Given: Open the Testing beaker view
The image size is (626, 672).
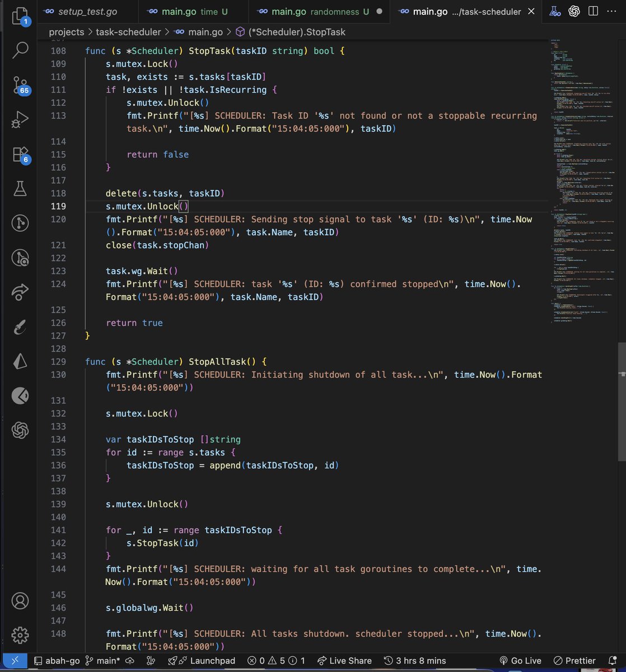Looking at the screenshot, I should click(20, 189).
